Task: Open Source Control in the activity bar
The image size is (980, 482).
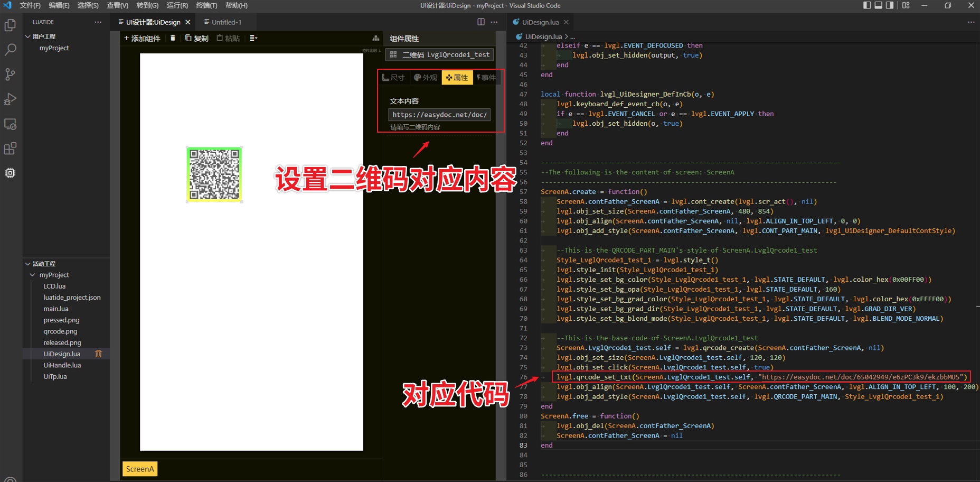Action: tap(10, 74)
